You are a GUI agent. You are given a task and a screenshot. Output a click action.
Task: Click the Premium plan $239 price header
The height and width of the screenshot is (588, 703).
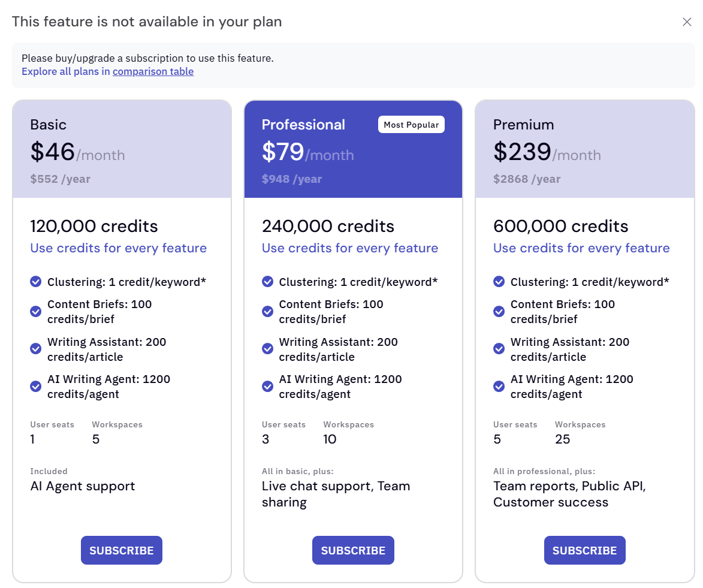coord(522,152)
